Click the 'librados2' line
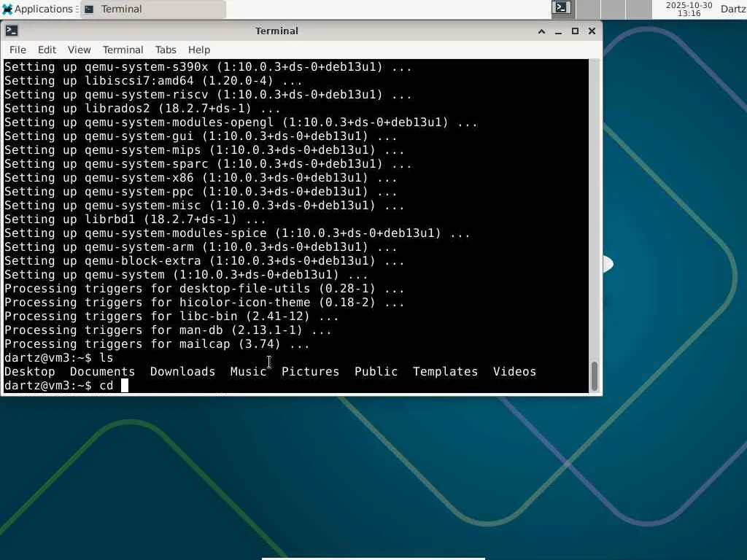 (x=142, y=108)
